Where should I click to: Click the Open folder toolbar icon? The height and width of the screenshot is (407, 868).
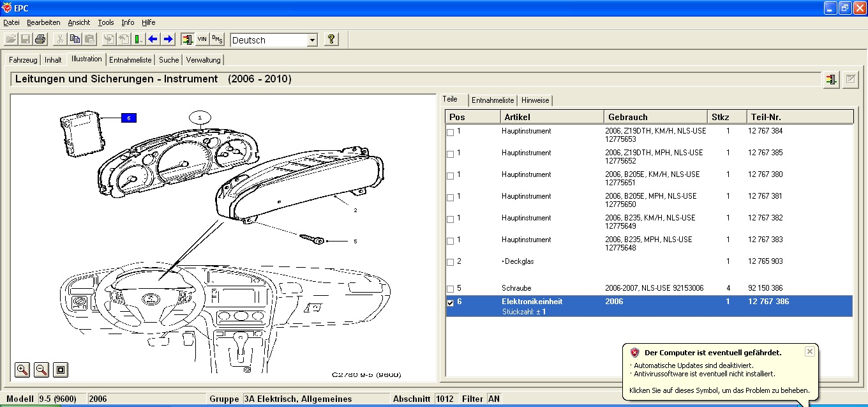point(11,40)
